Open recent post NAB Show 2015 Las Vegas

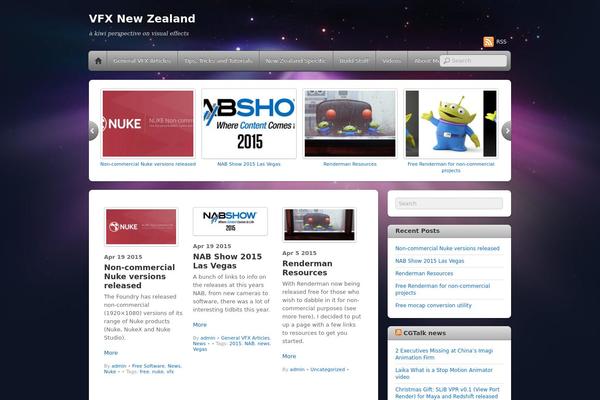[429, 261]
